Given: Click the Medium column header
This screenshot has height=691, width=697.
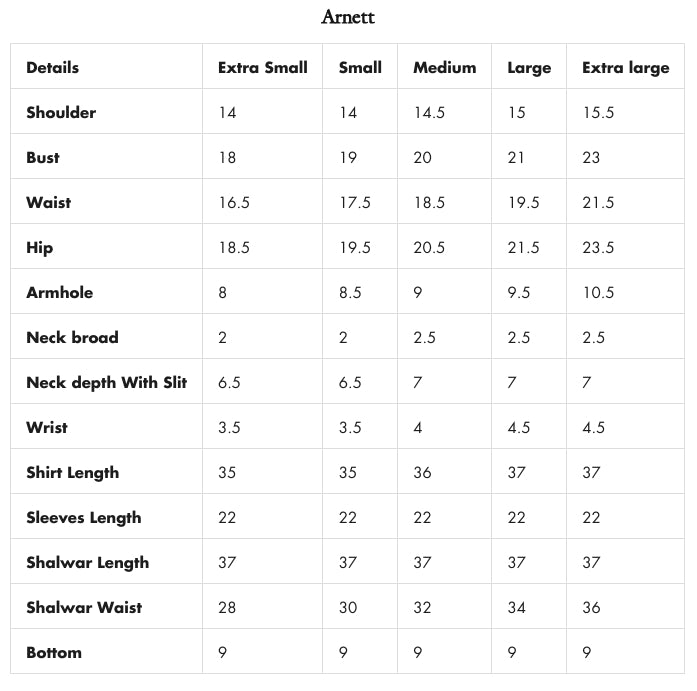Looking at the screenshot, I should tap(444, 68).
